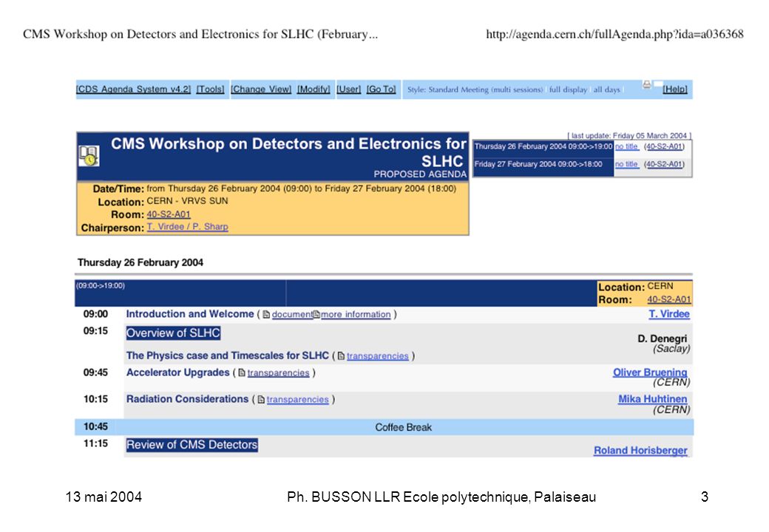
Task: Click the 'Thursday 26 February 2004' day heading
Action: (x=140, y=262)
